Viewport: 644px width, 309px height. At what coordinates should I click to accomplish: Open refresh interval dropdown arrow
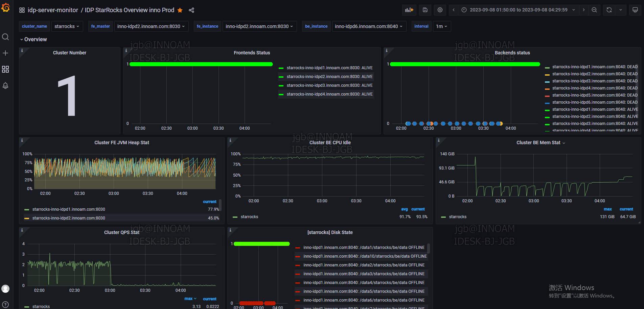621,10
